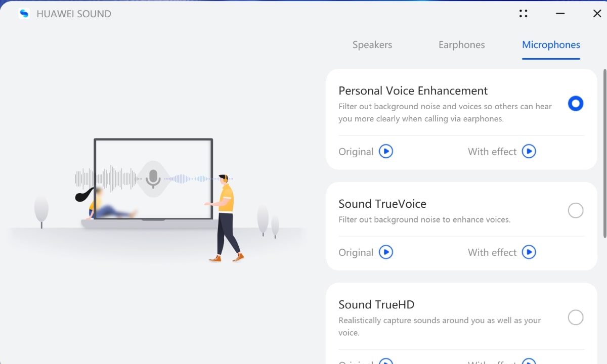Click the Sound TrueHD heading

point(376,304)
